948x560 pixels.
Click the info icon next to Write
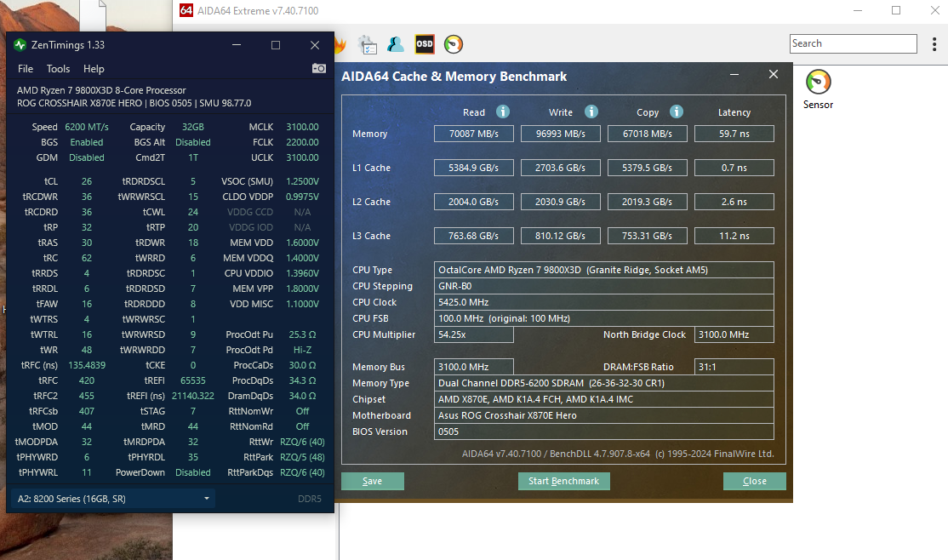pyautogui.click(x=591, y=111)
